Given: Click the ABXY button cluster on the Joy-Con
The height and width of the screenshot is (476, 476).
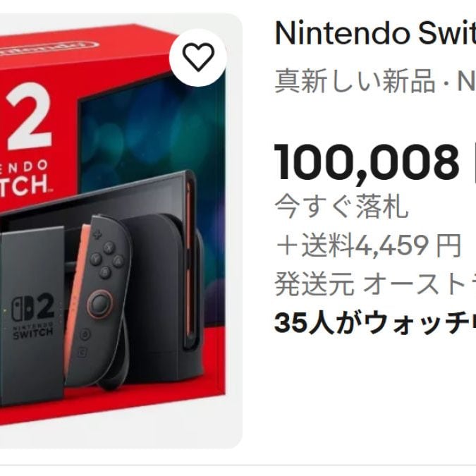Looking at the screenshot, I should click(x=107, y=260).
